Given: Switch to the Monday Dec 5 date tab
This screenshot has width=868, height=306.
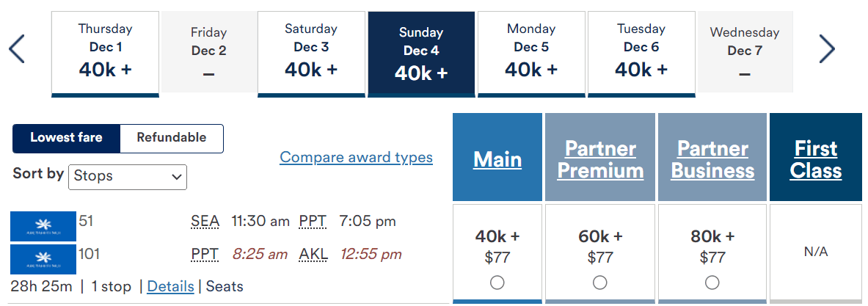Looking at the screenshot, I should (x=531, y=51).
